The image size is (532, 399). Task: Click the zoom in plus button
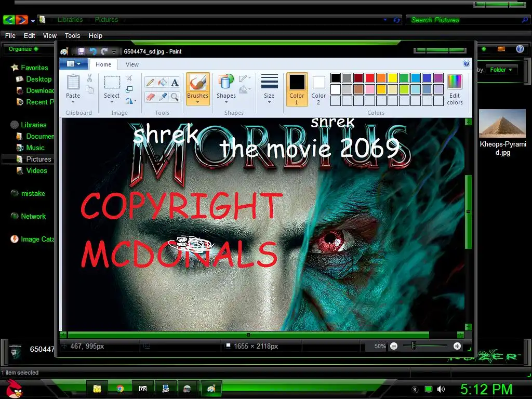457,346
